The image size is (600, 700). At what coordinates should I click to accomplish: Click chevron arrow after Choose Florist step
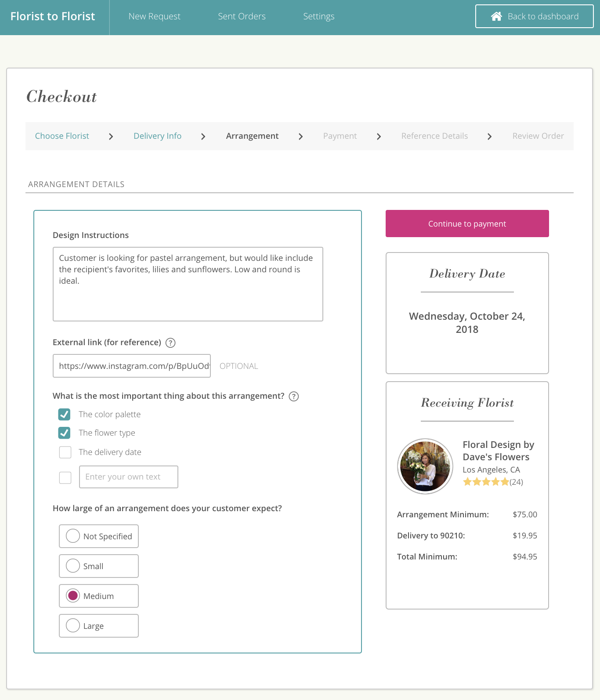[111, 137]
